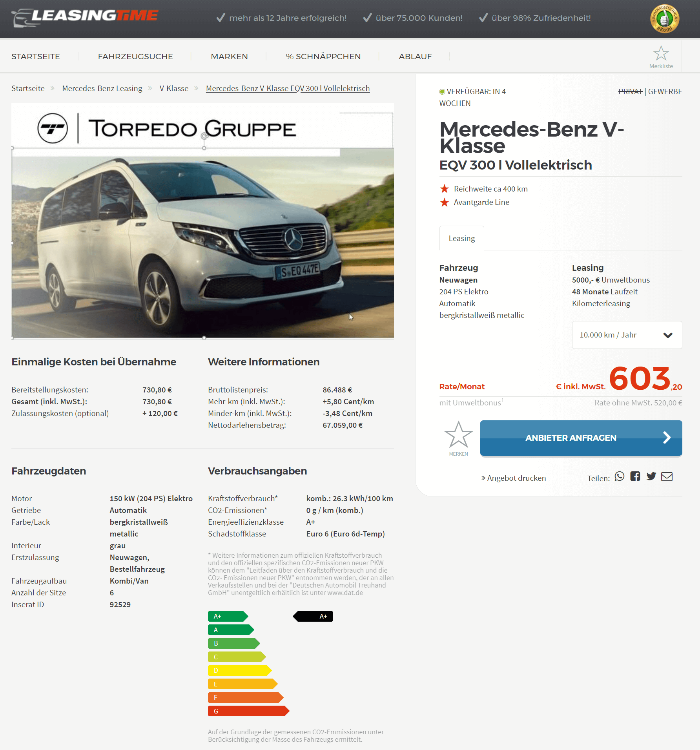Click Zulassungskosten value + 120,00 €
Viewport: 700px width, 750px height.
(160, 413)
